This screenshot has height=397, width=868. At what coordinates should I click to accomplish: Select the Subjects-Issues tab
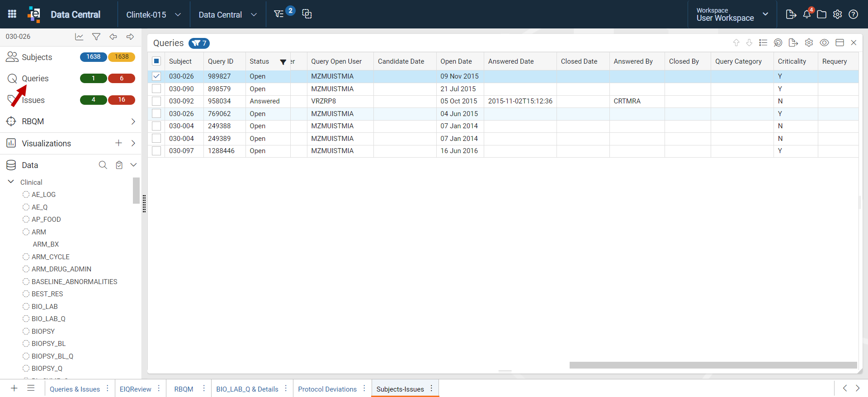point(400,389)
